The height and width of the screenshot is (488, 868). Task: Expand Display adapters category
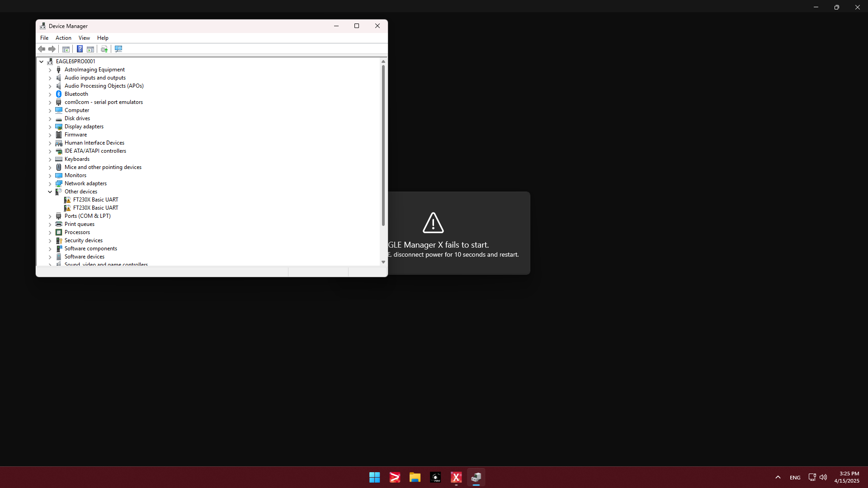50,127
